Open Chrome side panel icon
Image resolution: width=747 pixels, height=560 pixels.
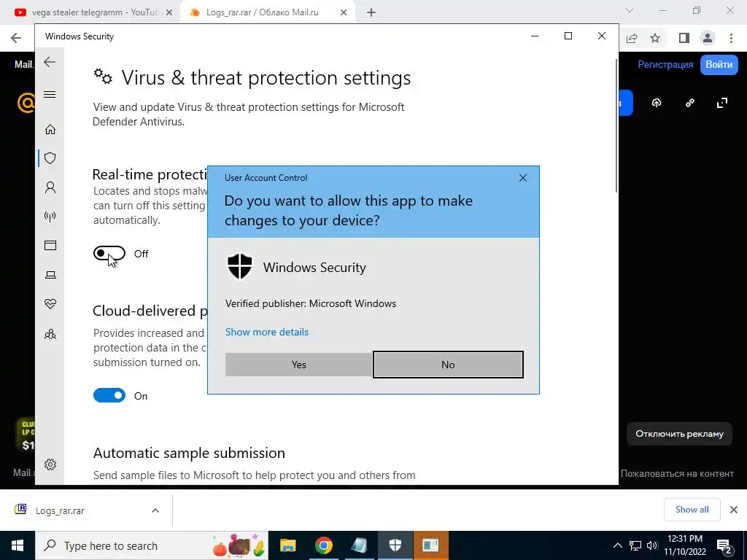point(684,38)
